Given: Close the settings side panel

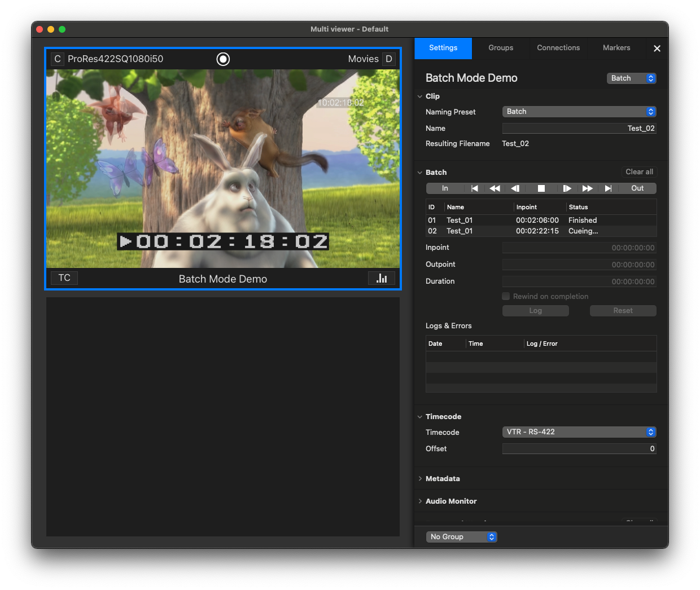Looking at the screenshot, I should [657, 49].
